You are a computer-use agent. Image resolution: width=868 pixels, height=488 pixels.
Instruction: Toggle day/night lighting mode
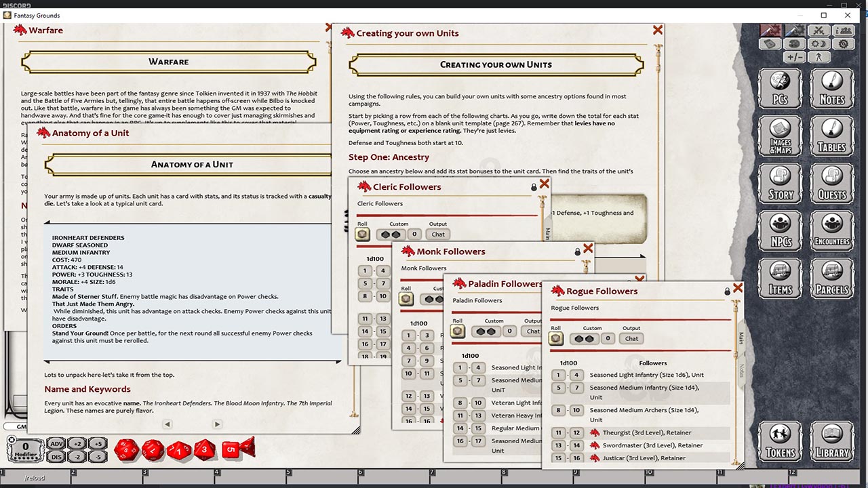click(x=819, y=43)
